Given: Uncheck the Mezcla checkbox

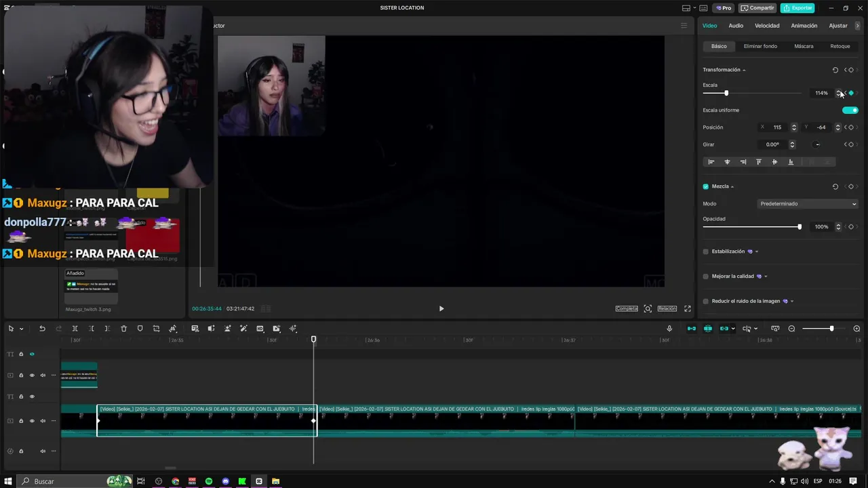Looking at the screenshot, I should (x=706, y=186).
